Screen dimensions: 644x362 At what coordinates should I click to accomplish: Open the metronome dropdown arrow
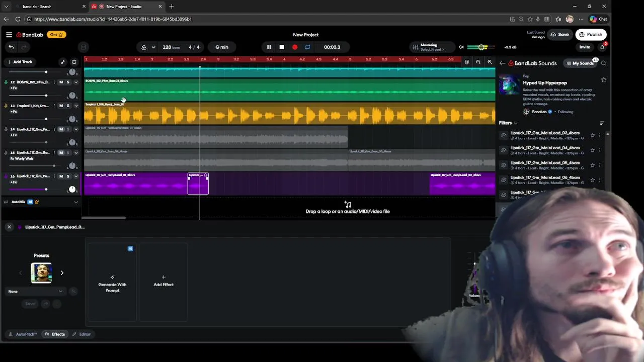[153, 47]
